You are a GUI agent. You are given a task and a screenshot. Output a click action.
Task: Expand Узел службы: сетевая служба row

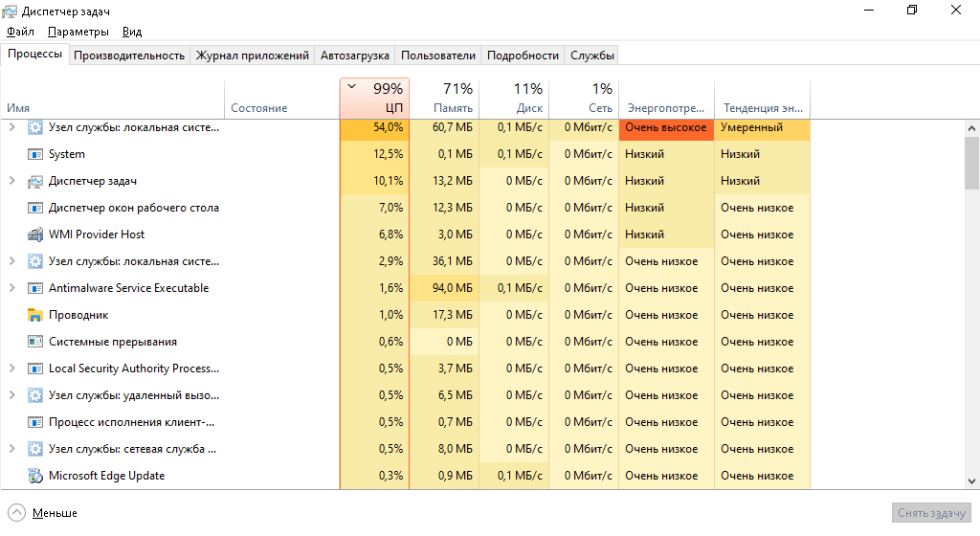coord(11,449)
